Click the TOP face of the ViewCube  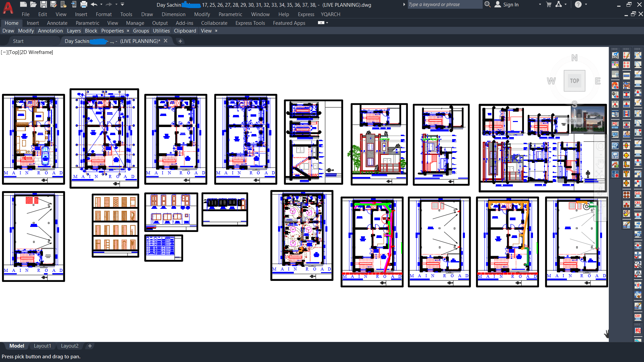click(574, 81)
